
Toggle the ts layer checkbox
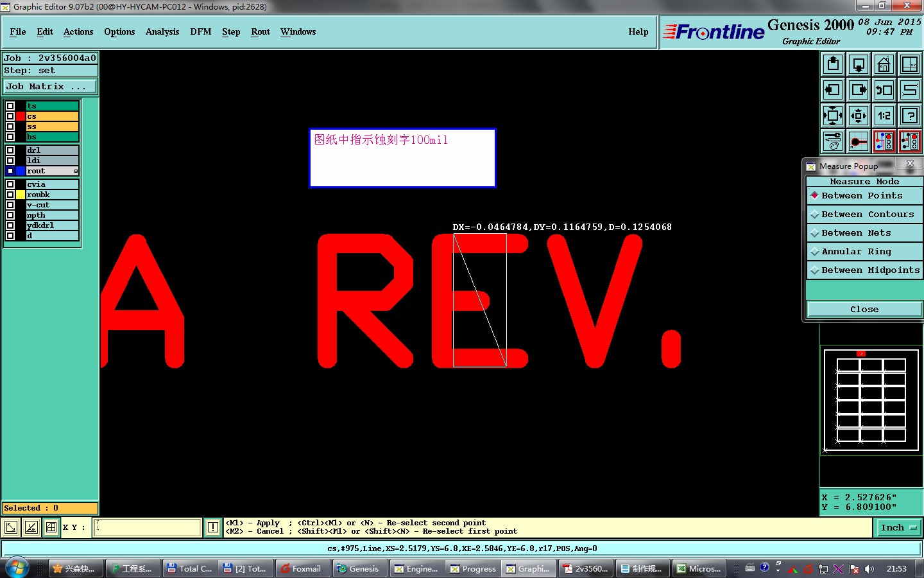[10, 106]
